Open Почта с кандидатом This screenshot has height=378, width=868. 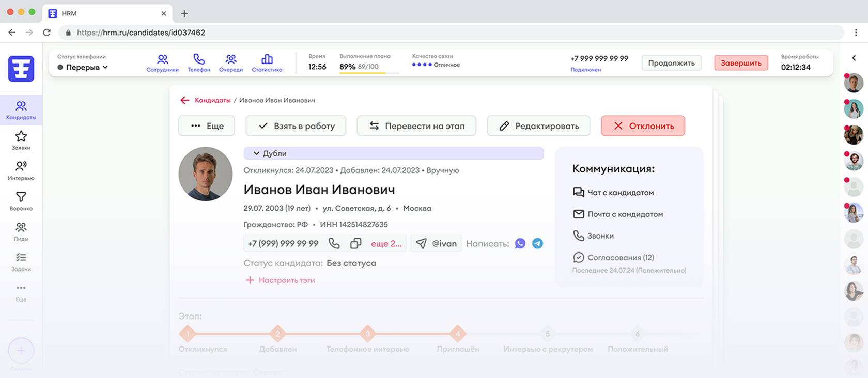click(x=618, y=214)
